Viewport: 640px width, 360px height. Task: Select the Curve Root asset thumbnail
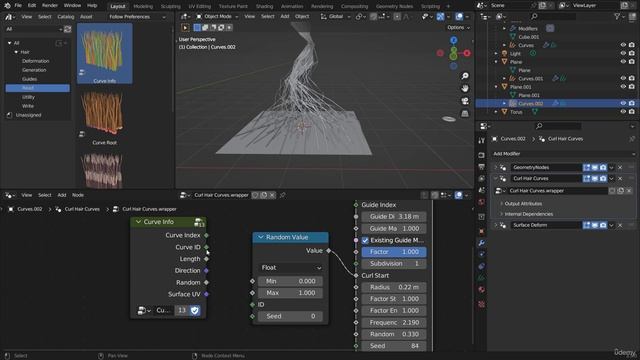click(104, 116)
